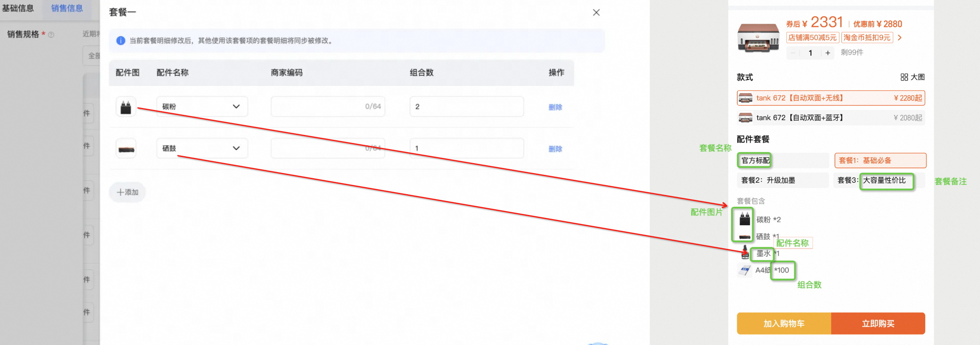This screenshot has height=345, width=980.
Task: Add a new accessory with +添加
Action: (128, 192)
